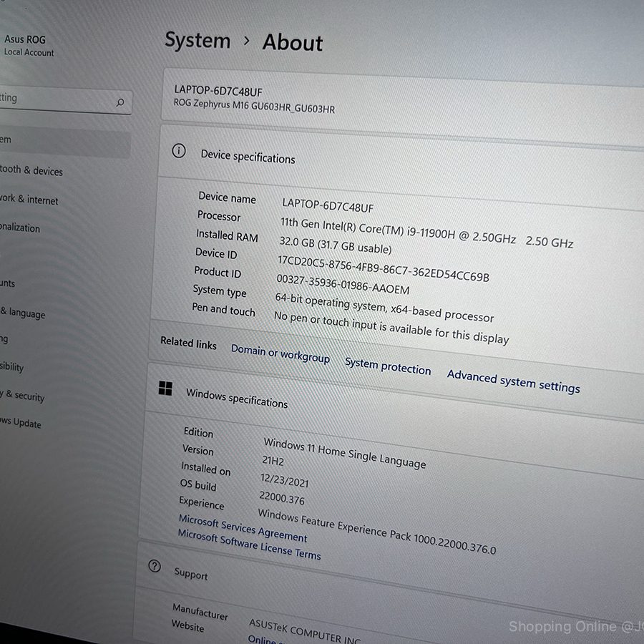Click the breadcrumb chevron after System

(x=246, y=41)
